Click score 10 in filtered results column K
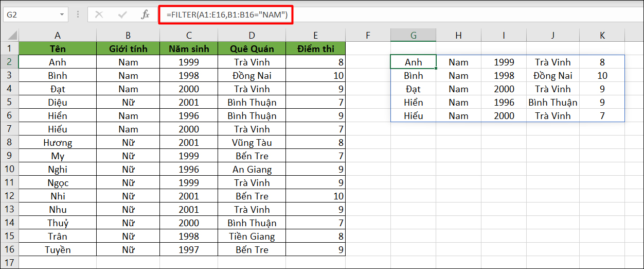644x269 pixels. click(602, 75)
